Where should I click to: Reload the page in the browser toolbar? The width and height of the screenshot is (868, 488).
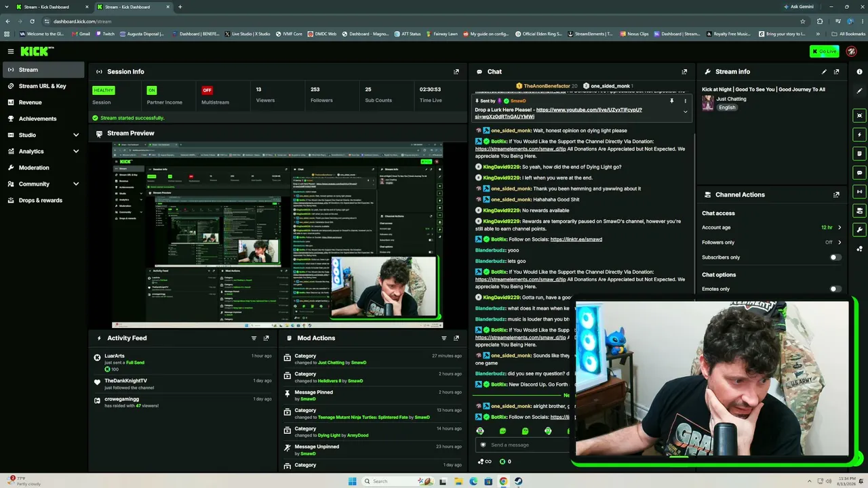point(31,21)
